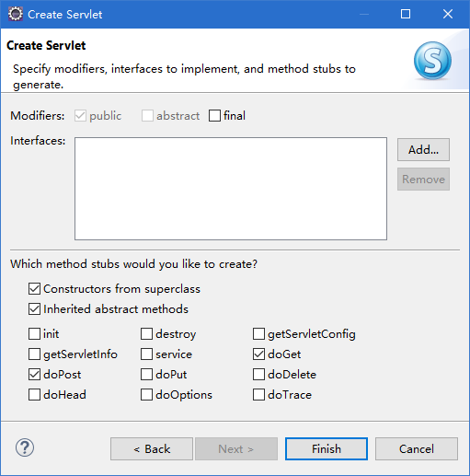Untick the doPost checkbox

(x=34, y=375)
